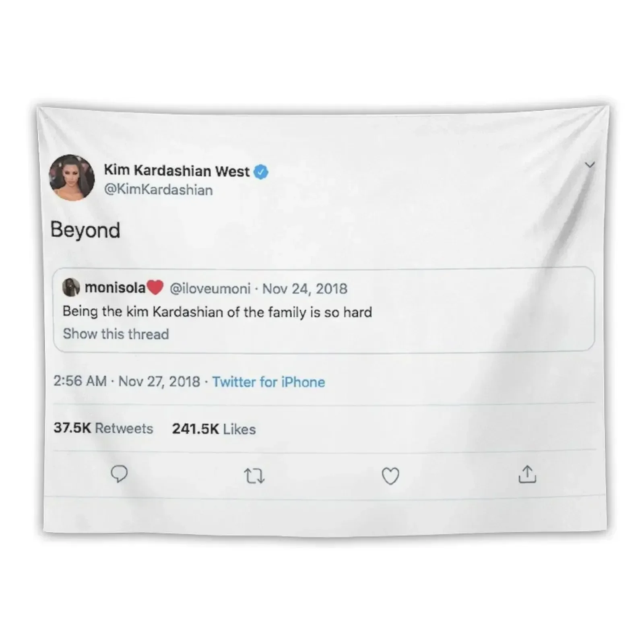644x644 pixels.
Task: Open the @KimKardashian handle
Action: click(x=158, y=190)
